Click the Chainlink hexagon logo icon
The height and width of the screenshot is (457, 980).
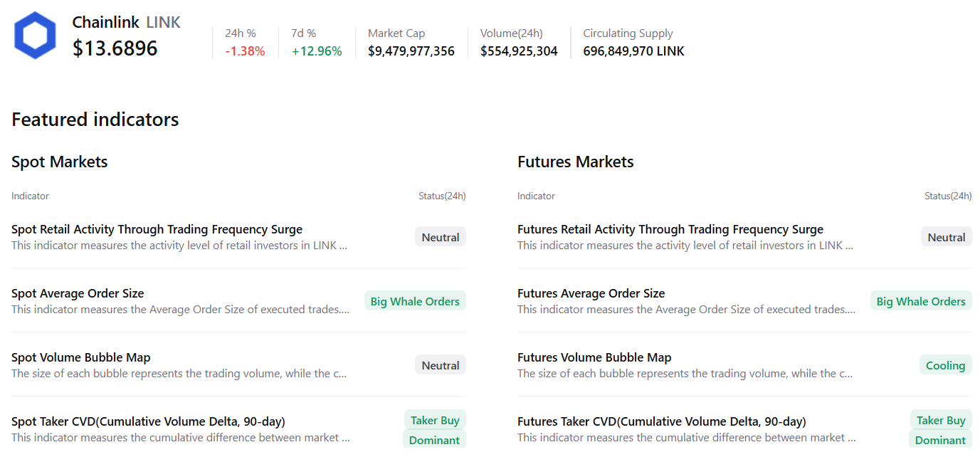pos(34,34)
